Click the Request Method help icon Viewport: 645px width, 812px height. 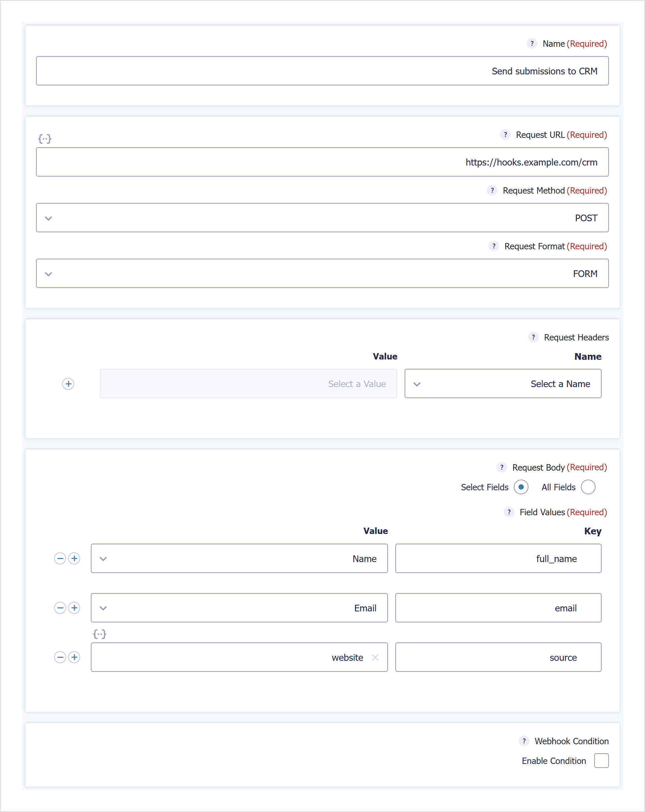point(492,191)
